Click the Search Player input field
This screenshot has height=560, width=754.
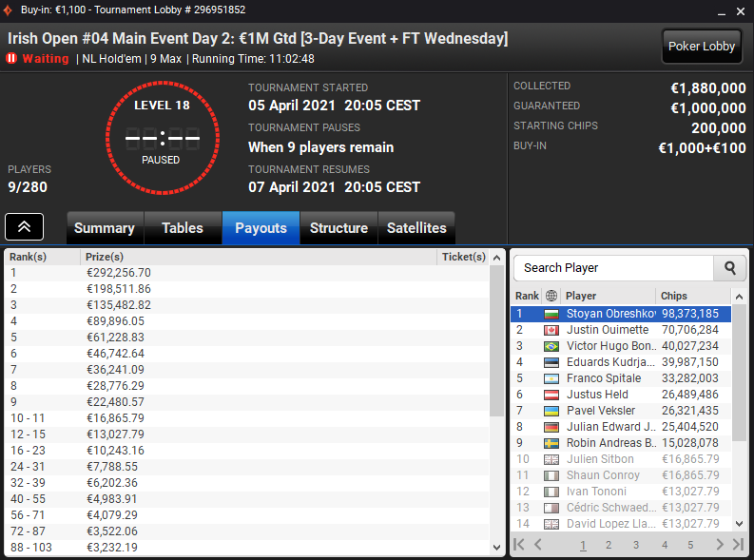click(x=613, y=268)
